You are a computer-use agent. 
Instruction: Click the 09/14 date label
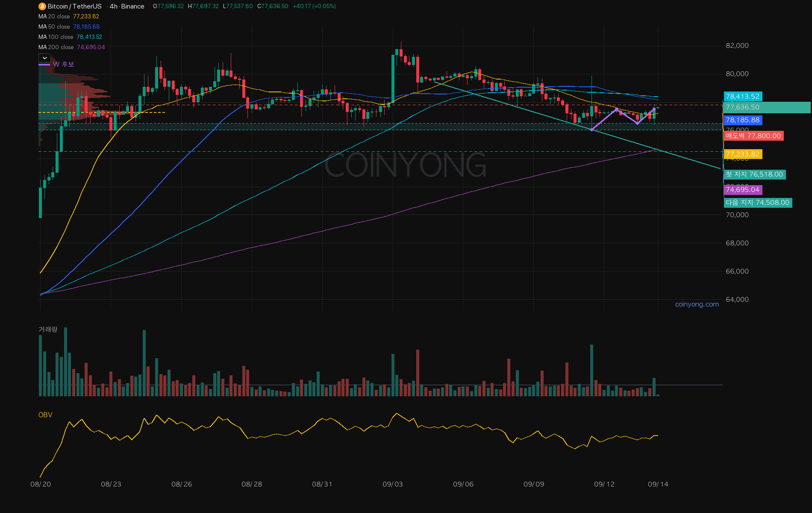[x=658, y=484]
